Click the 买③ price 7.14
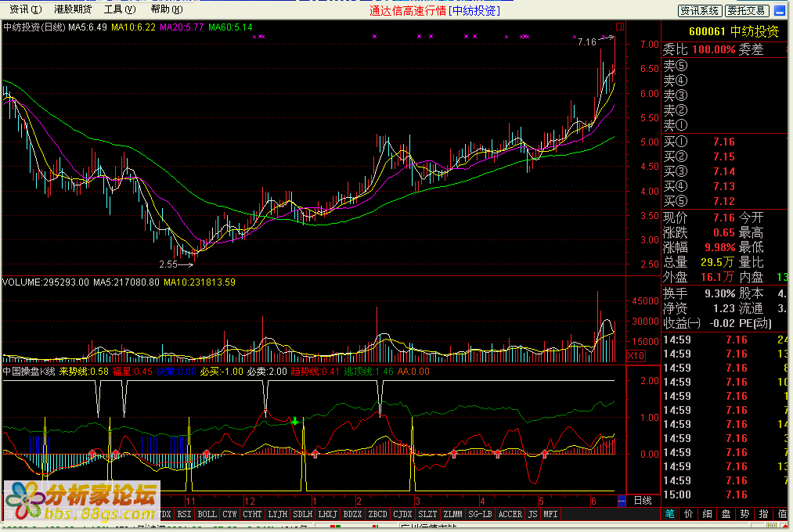 click(723, 172)
